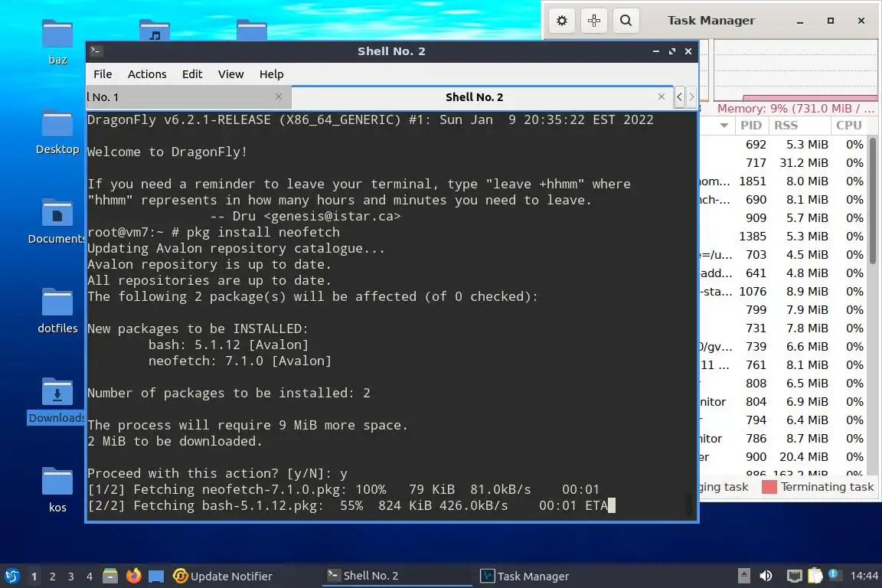This screenshot has height=588, width=882.
Task: Open the View menu in terminal
Action: click(230, 74)
